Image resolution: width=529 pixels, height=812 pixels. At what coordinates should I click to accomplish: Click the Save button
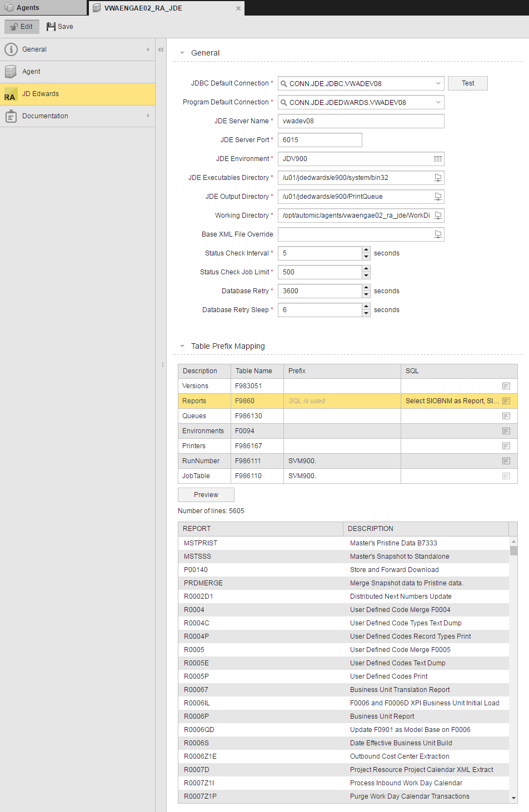click(60, 27)
